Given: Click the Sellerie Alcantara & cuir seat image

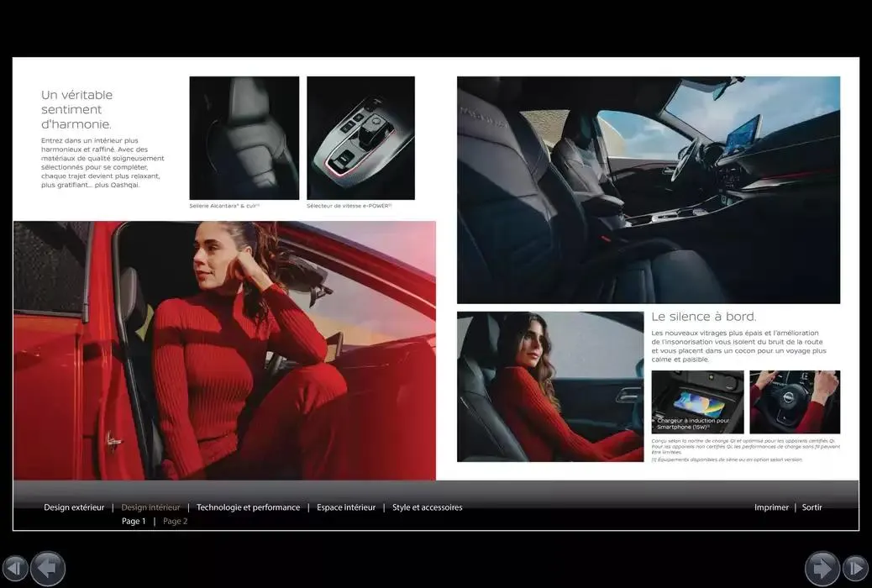Looking at the screenshot, I should (244, 137).
